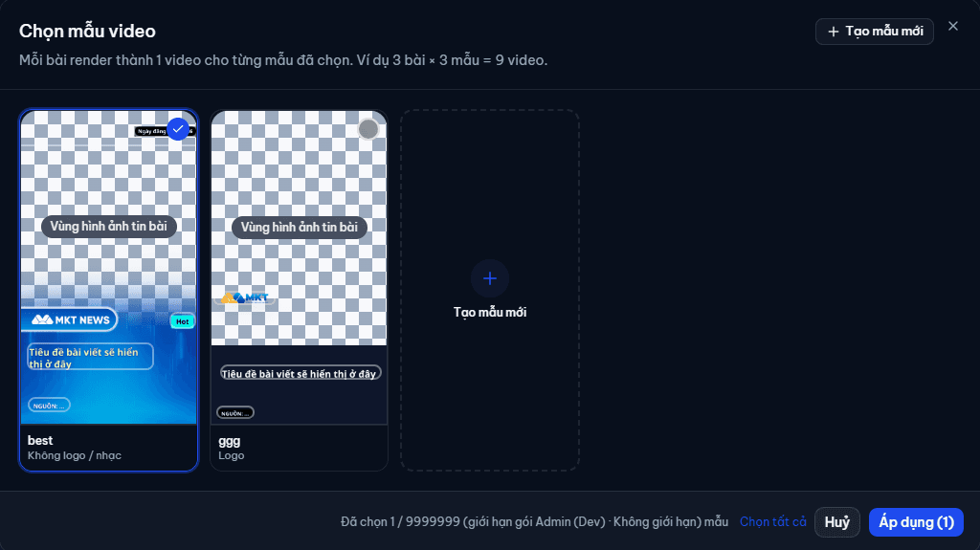Click the 'NGUỒN' badge in best template
Screen dimensions: 980x550
click(x=49, y=406)
